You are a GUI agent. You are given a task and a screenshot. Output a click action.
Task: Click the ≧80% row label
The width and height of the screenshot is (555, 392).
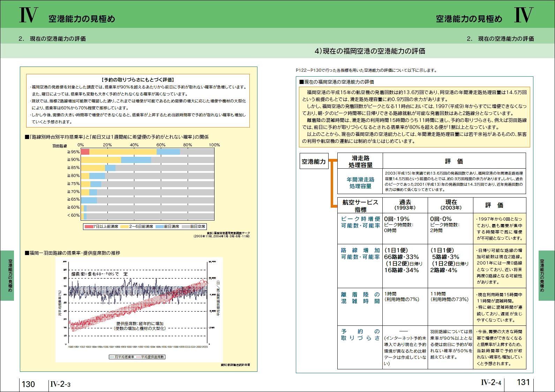pos(73,176)
